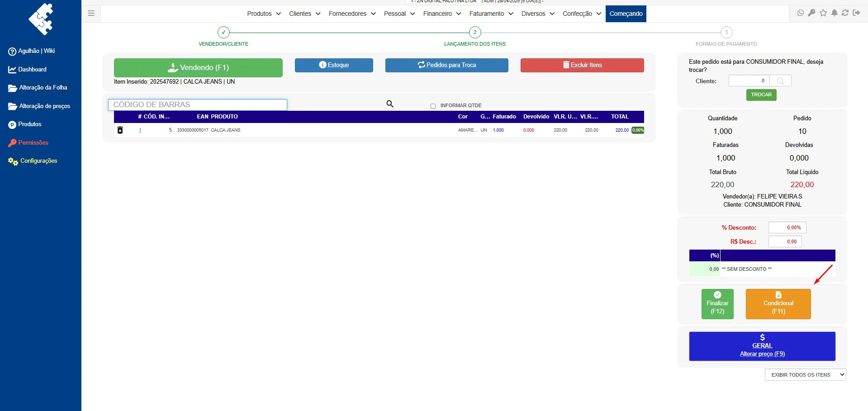Open EXIBIR TODOS OS ITENS dropdown
This screenshot has width=868, height=411.
[x=805, y=375]
